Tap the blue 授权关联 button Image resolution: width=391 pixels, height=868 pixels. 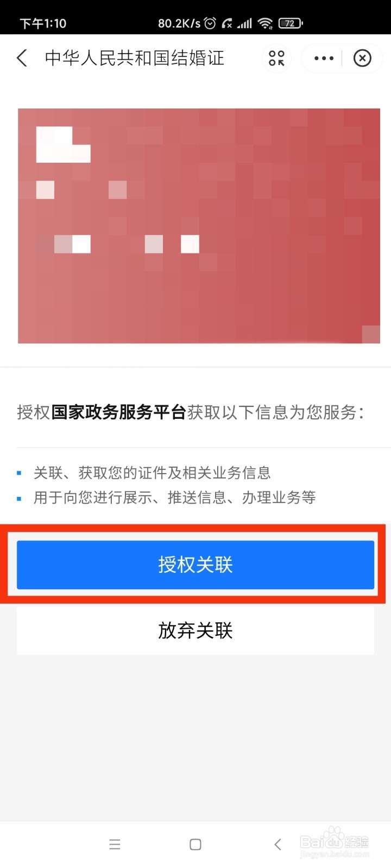tap(195, 565)
